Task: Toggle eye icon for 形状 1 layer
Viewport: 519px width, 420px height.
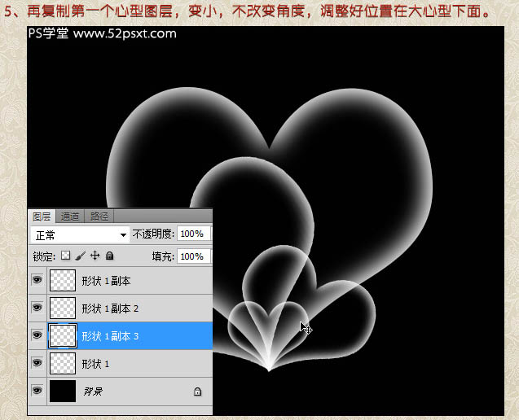Action: [37, 363]
